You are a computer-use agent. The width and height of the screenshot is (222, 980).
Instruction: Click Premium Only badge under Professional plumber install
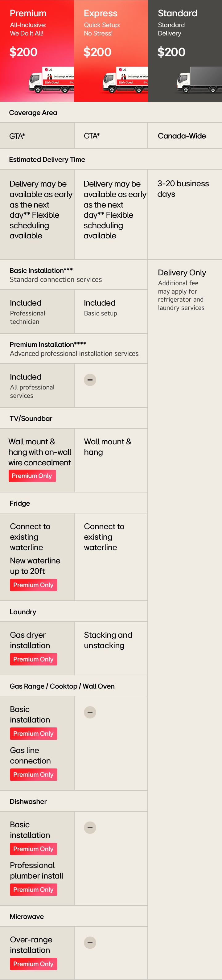33,889
